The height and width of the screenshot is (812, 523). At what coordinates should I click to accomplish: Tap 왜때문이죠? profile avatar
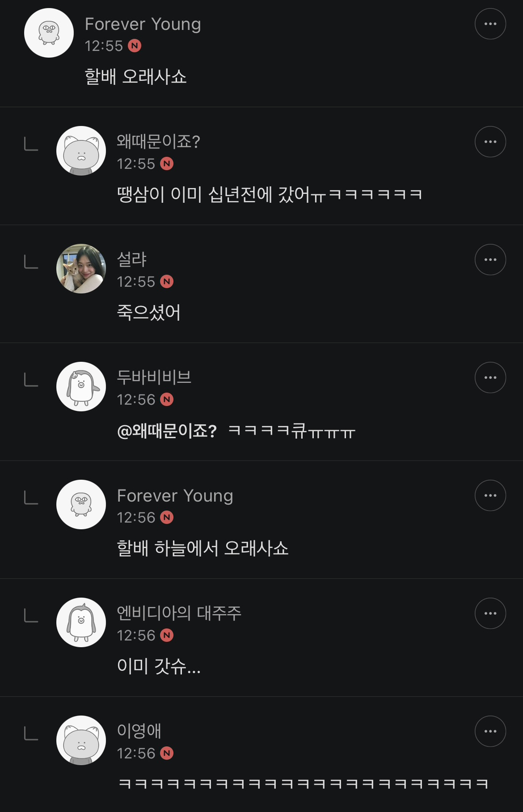81,151
